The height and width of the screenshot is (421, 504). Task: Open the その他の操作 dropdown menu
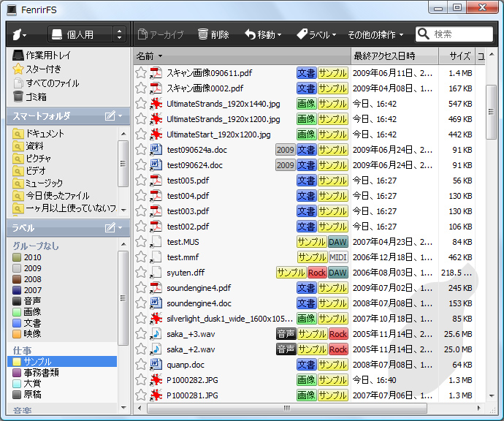click(x=375, y=34)
